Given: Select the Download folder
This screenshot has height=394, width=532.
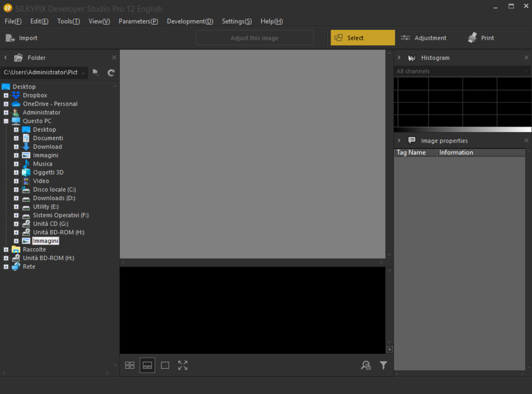Looking at the screenshot, I should coord(47,147).
